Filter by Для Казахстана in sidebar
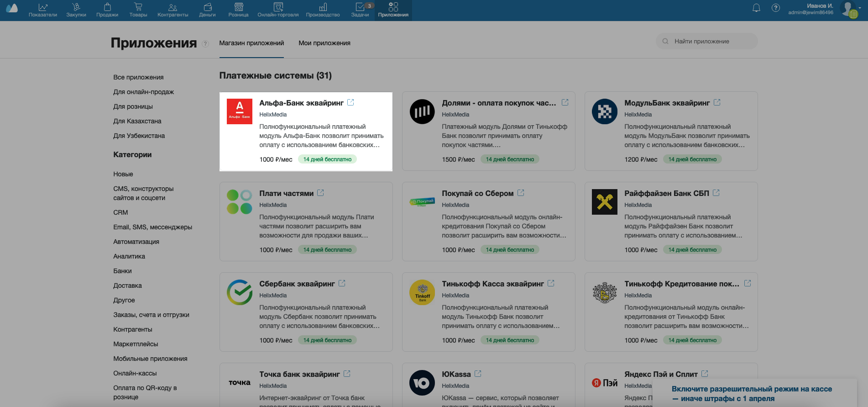Viewport: 868px width, 407px height. [x=137, y=121]
